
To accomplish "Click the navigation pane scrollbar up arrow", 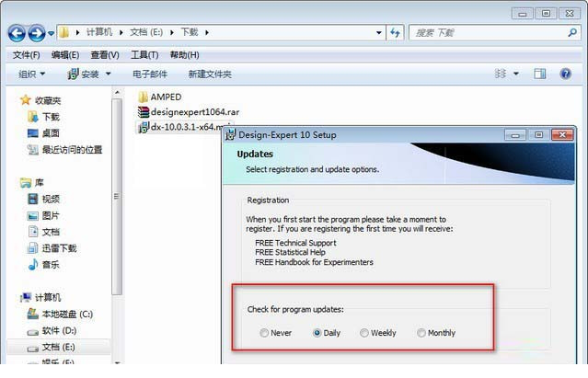I will click(x=117, y=92).
